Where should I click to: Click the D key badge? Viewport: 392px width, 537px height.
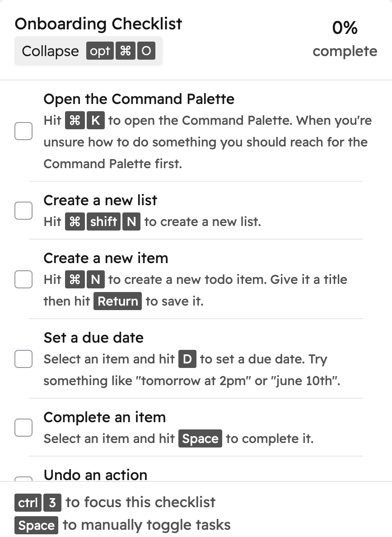(187, 359)
